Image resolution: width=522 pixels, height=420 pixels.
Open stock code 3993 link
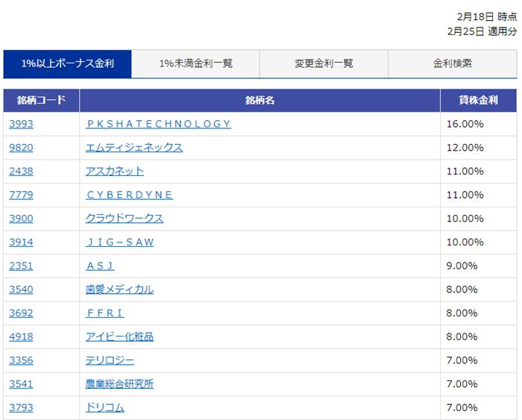click(x=21, y=125)
